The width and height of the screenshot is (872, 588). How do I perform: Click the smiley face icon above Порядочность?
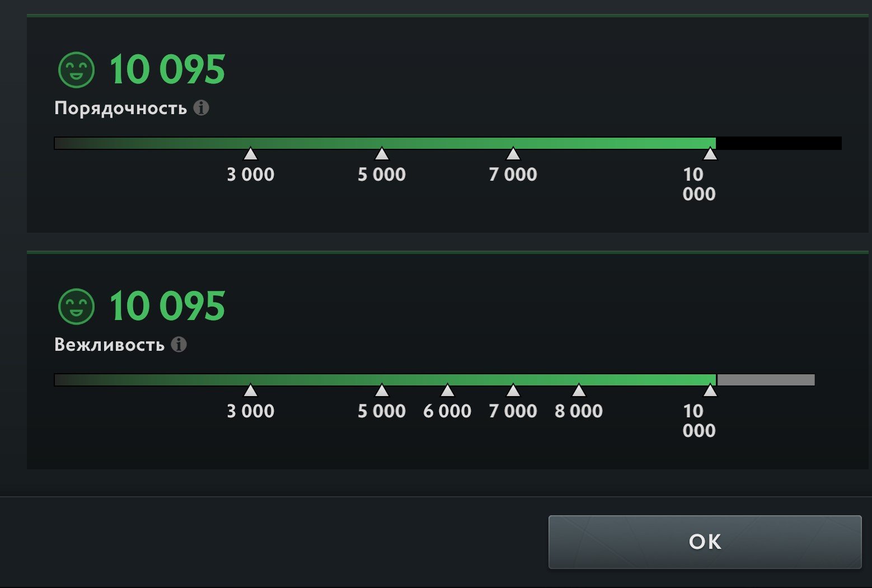coord(77,70)
